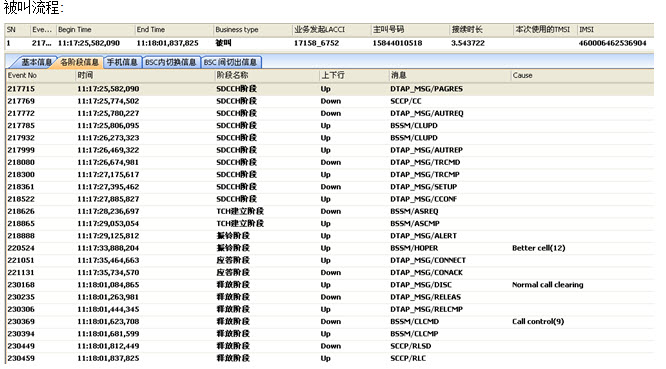Viewport: 666px width, 369px height.
Task: Click the Better cell(12) cause cell
Action: coord(539,248)
